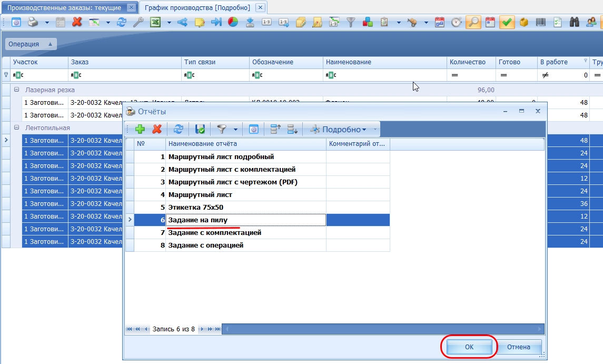Screen dimensions: 603x364
Task: Click the red X delete icon in main toolbar
Action: [77, 22]
